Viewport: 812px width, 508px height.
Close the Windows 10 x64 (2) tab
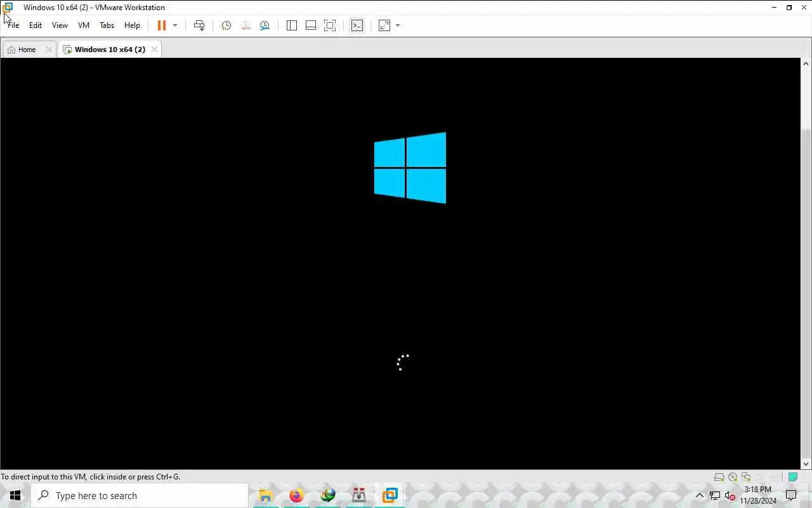(154, 50)
